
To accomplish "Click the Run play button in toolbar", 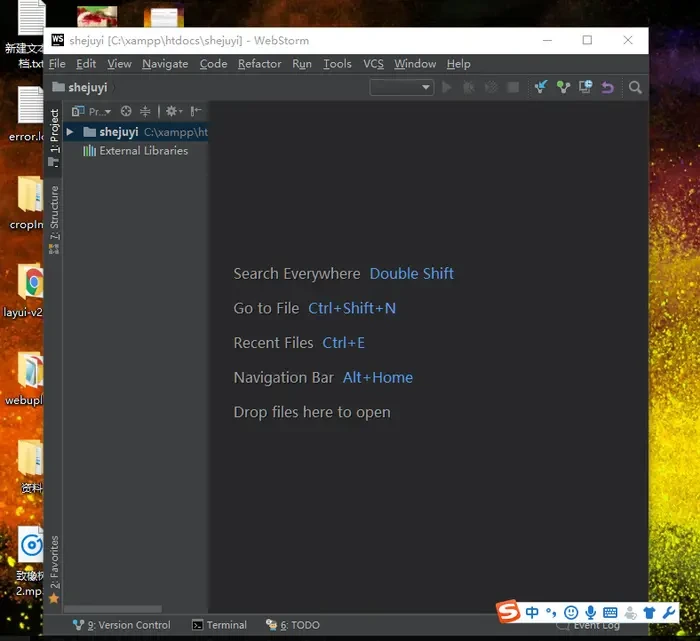I will [447, 88].
